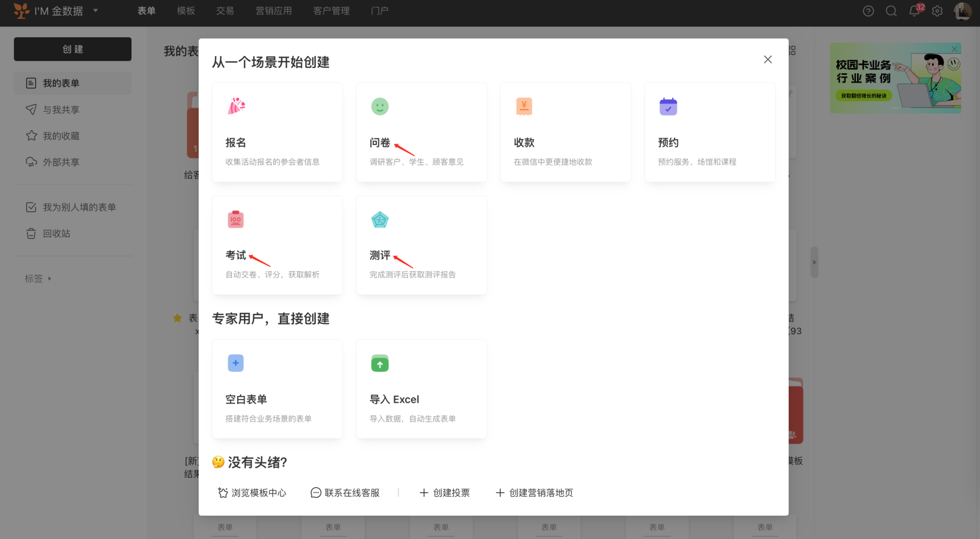Select 与我共享 in the sidebar
This screenshot has width=980, height=539.
coord(73,109)
